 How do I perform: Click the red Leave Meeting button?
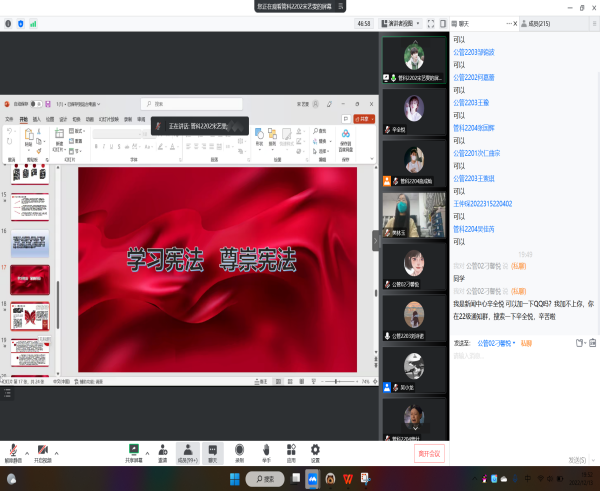[x=429, y=453]
